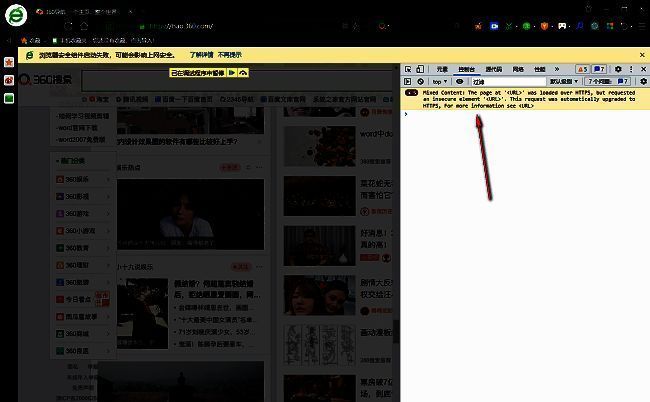Open the top JavaScript context dropdown
The image size is (650, 402).
point(440,82)
